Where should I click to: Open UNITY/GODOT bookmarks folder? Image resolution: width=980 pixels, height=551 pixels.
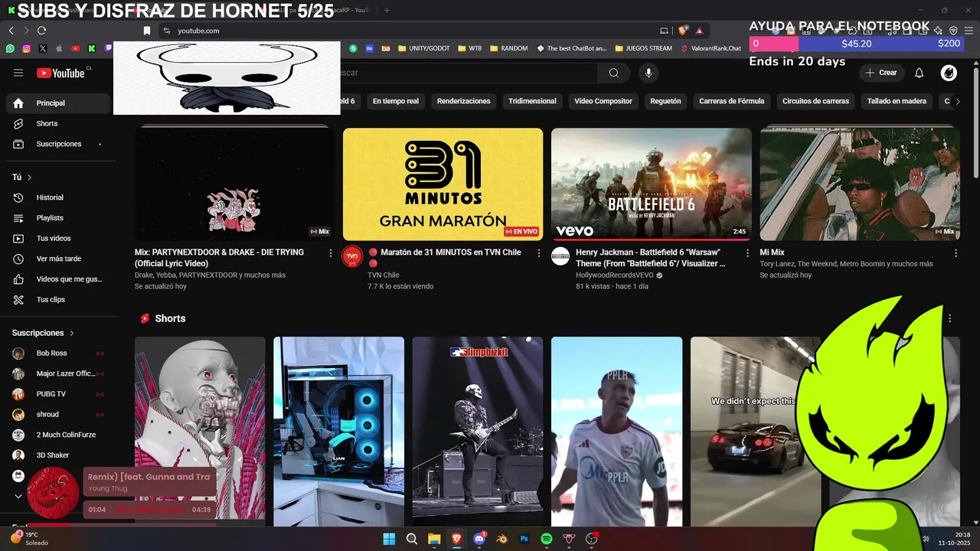423,48
